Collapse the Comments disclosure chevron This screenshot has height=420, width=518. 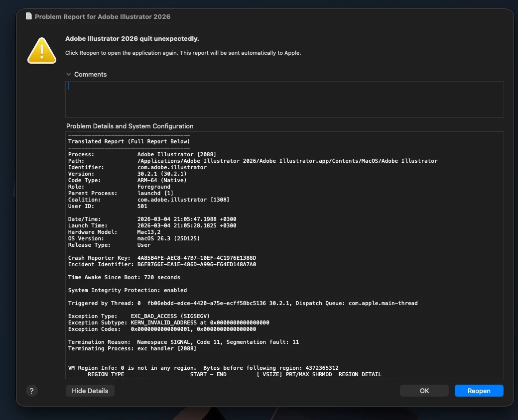pyautogui.click(x=68, y=74)
